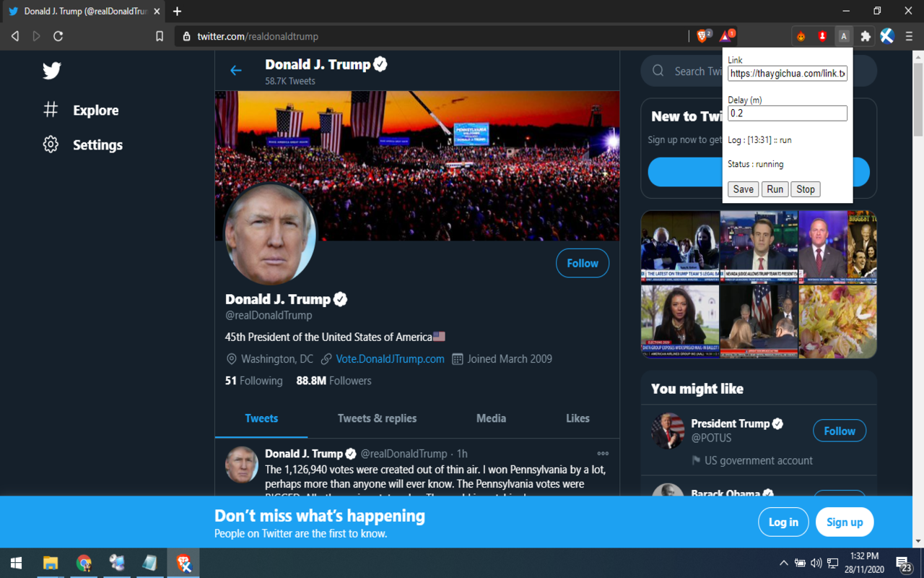Viewport: 924px width, 578px height.
Task: Click the browser forward navigation button
Action: point(36,36)
